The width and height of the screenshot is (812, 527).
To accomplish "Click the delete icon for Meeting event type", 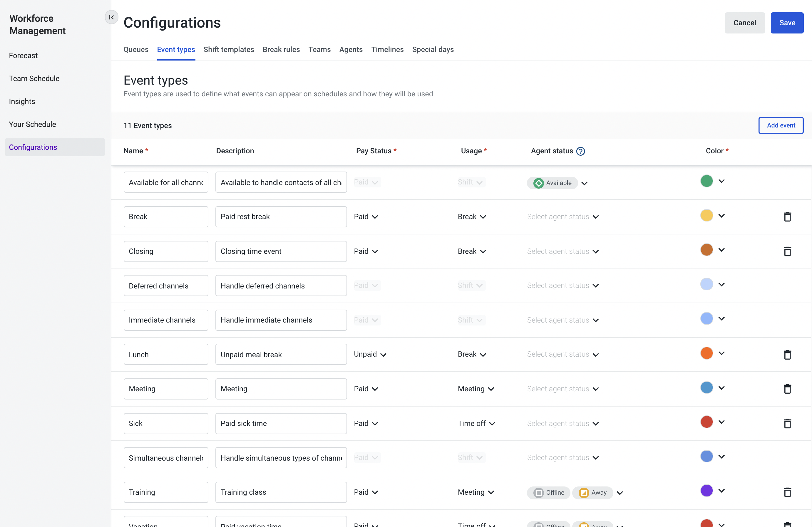I will pos(787,389).
